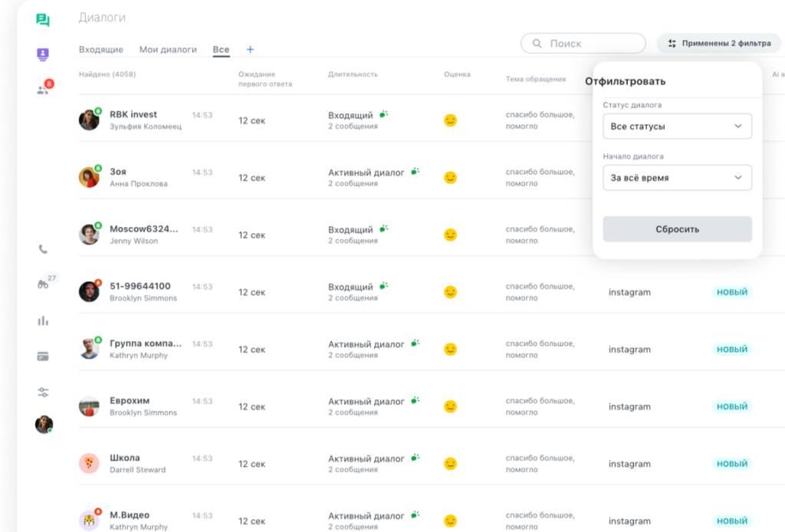Expand the "Все статусы" status dropdown
The image size is (785, 532).
coord(677,126)
